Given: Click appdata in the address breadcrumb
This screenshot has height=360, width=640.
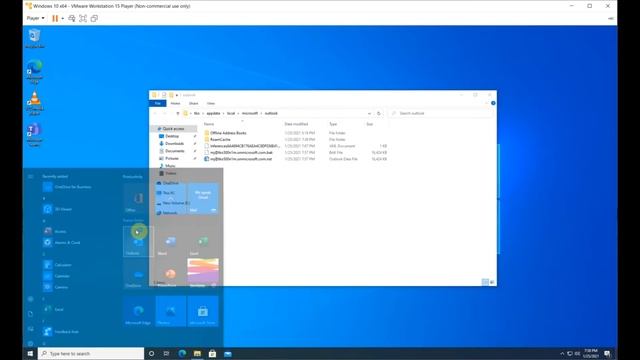Looking at the screenshot, I should click(213, 113).
